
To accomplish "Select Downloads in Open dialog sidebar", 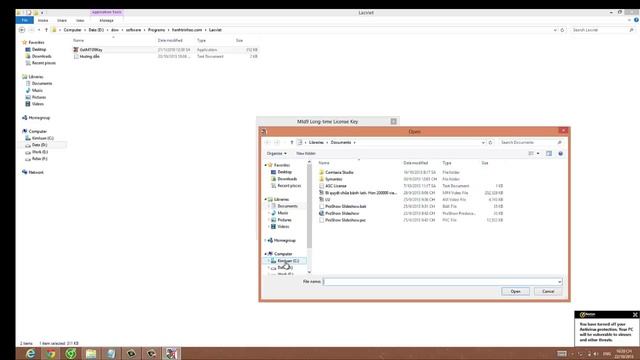I will click(x=287, y=179).
